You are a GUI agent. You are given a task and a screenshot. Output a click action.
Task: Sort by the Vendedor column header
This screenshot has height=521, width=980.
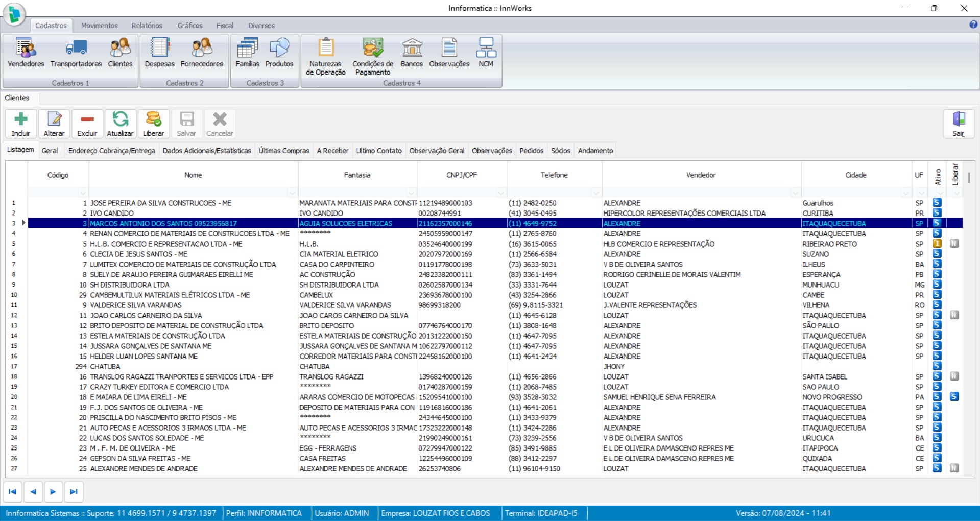tap(701, 175)
